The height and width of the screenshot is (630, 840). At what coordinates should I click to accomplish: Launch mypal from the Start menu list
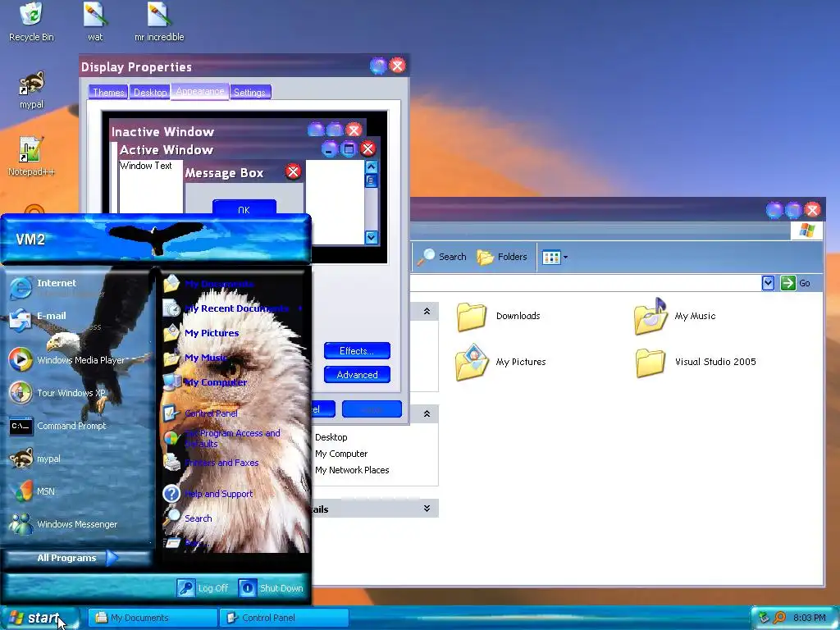click(78, 459)
